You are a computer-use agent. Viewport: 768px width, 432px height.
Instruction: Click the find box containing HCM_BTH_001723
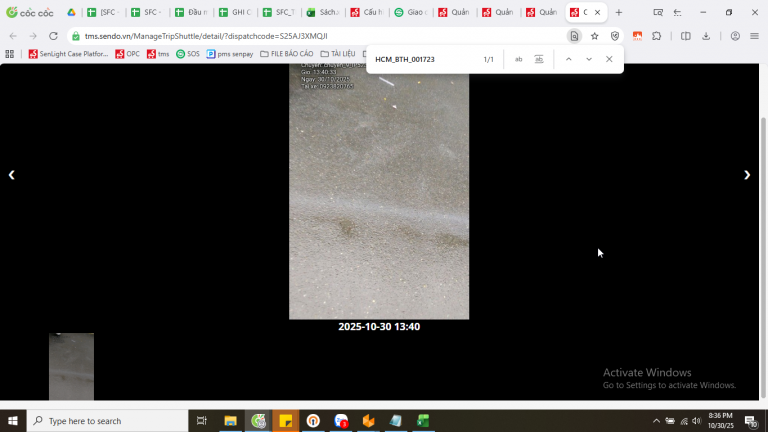click(424, 59)
